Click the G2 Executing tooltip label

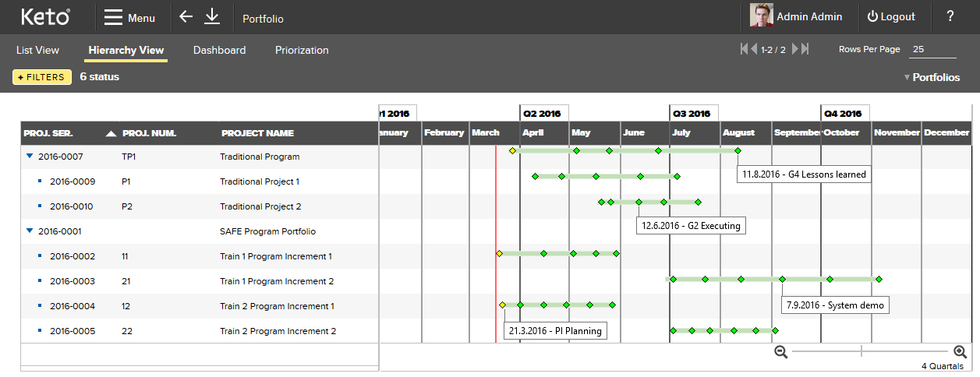tap(691, 226)
